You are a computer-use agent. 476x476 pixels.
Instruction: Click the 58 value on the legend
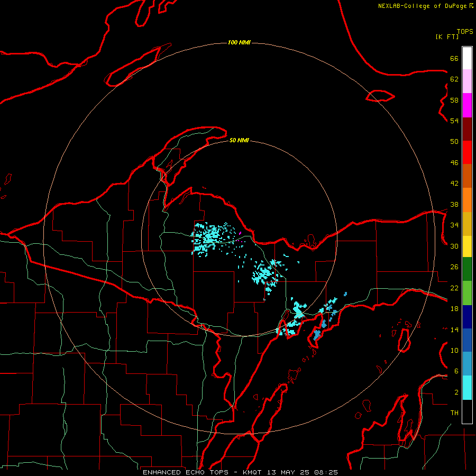coord(454,100)
